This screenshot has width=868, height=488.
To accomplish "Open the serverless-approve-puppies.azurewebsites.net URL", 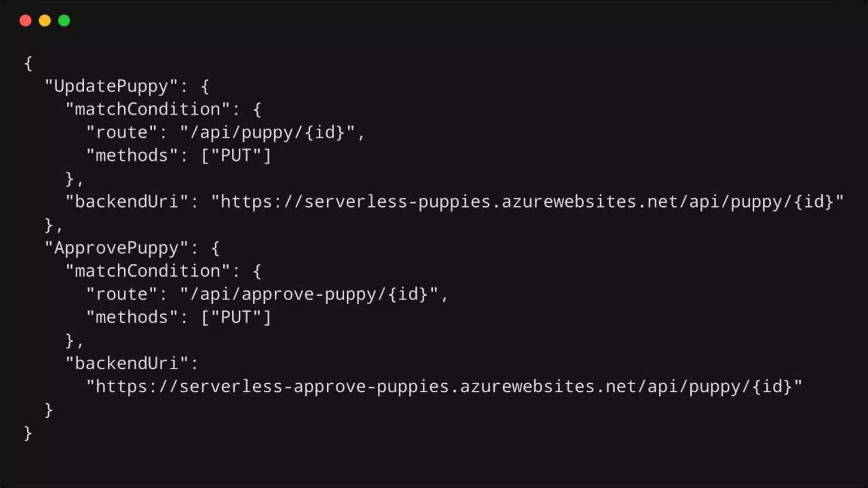I will pyautogui.click(x=444, y=387).
